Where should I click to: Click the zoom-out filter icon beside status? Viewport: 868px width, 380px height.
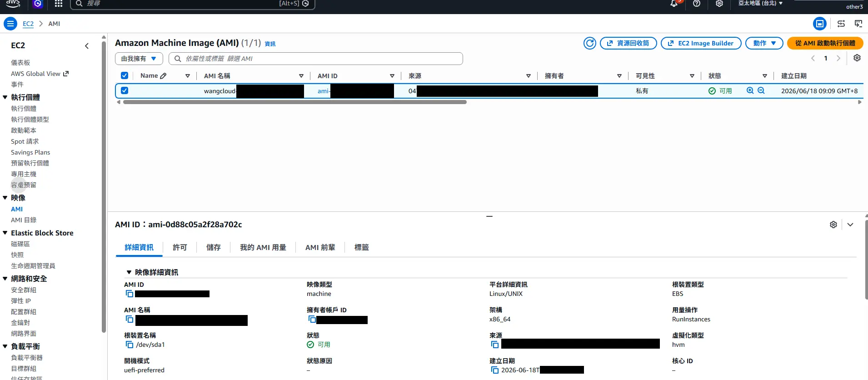pyautogui.click(x=761, y=90)
